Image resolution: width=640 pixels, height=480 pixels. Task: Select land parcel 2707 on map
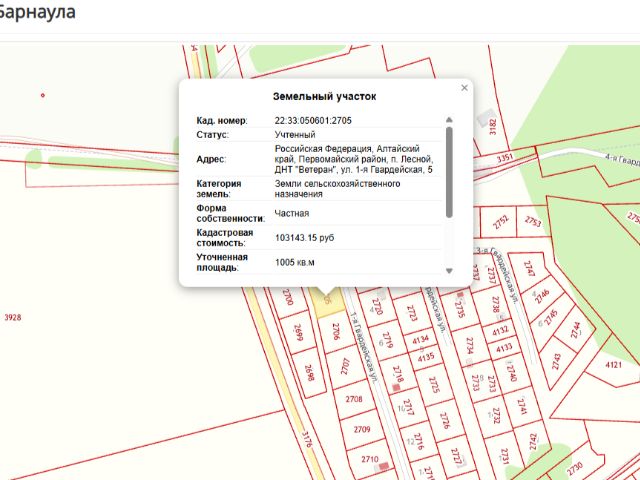(345, 366)
